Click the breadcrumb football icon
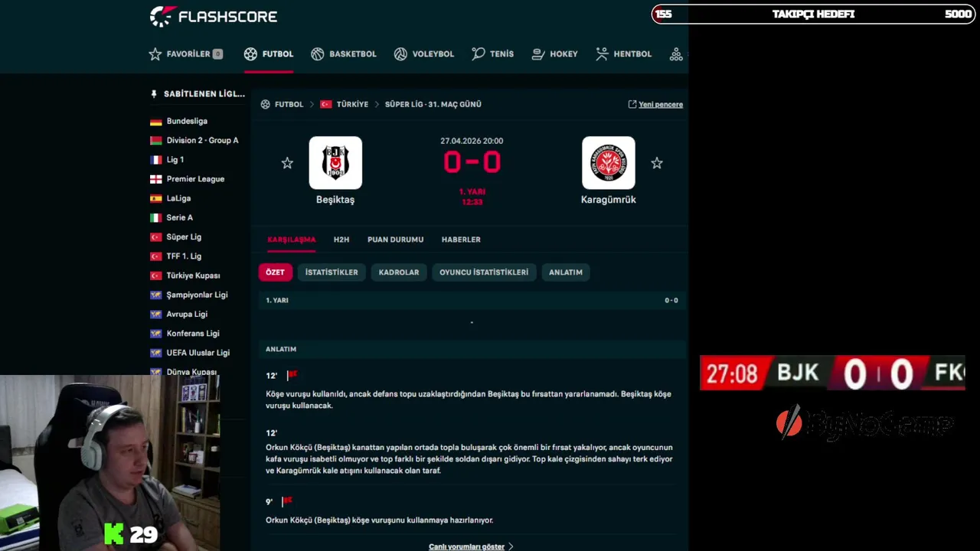 click(x=266, y=104)
